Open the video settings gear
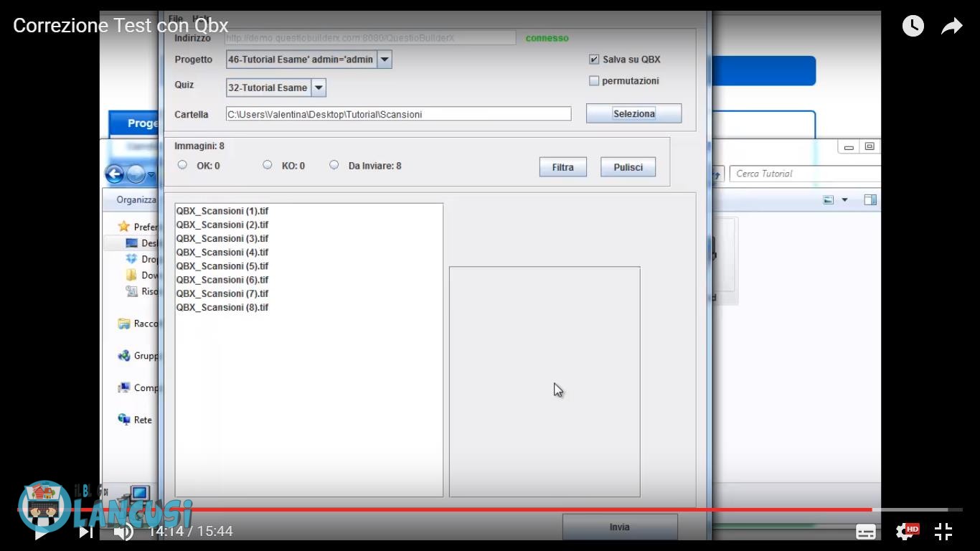Image resolution: width=980 pixels, height=551 pixels. [x=905, y=532]
